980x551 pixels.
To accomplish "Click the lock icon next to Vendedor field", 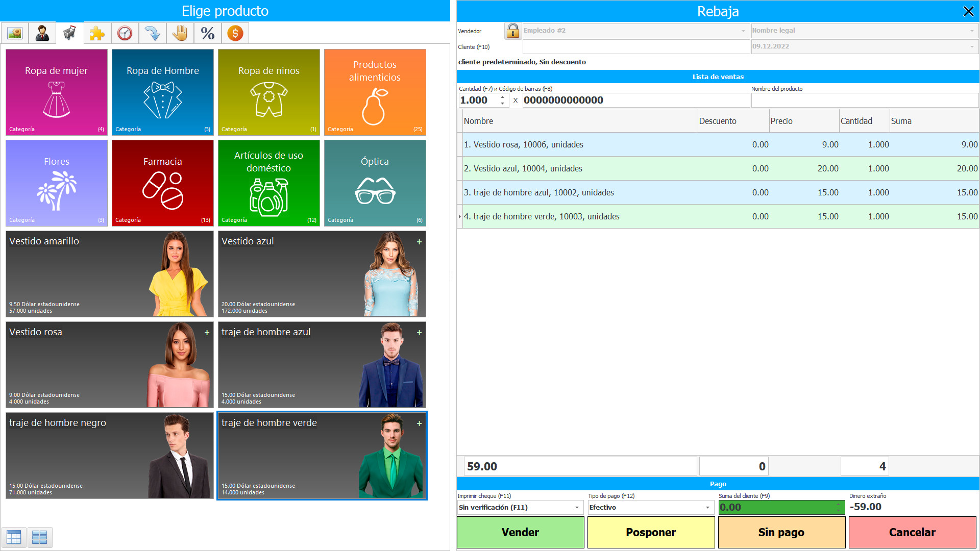I will (513, 32).
